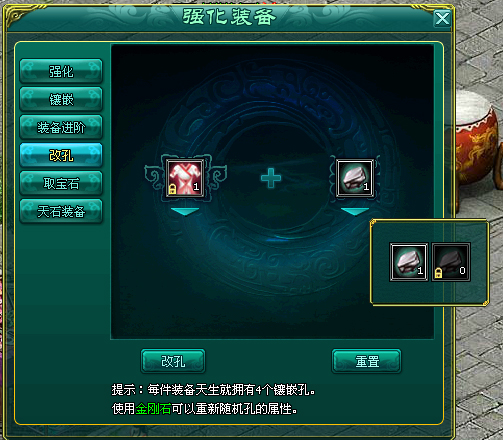Open the 强化 tab
The image size is (503, 440).
tap(61, 71)
